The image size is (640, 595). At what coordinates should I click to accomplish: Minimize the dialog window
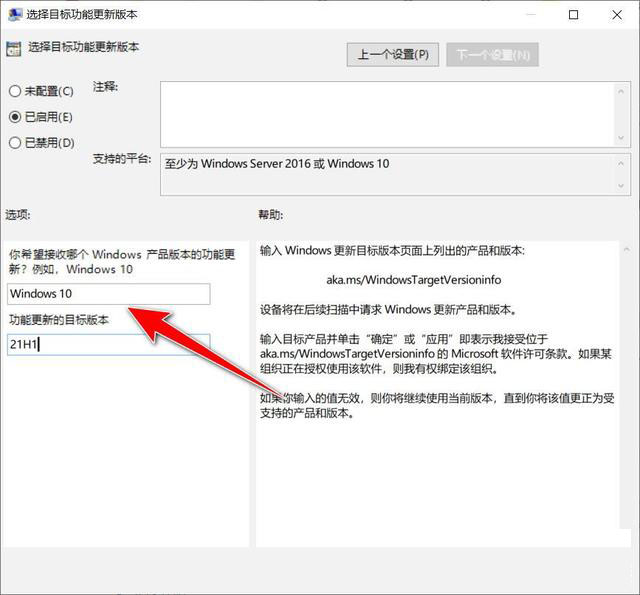531,15
